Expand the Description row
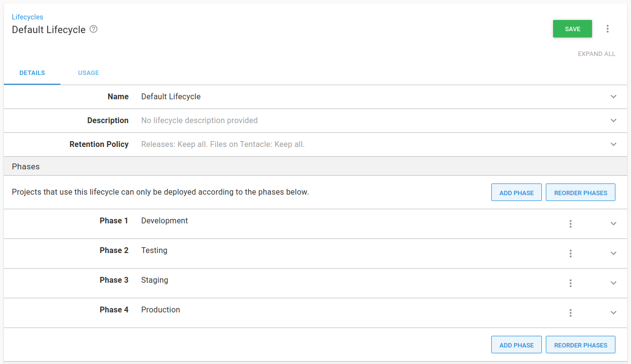This screenshot has height=364, width=631. 613,120
